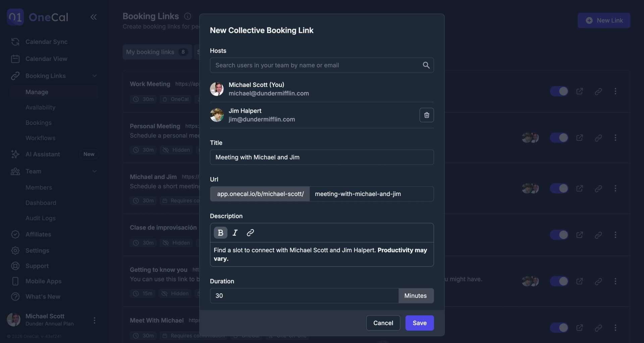Toggle Michael and Jim link switch
Viewport: 644px width, 343px height.
[559, 188]
